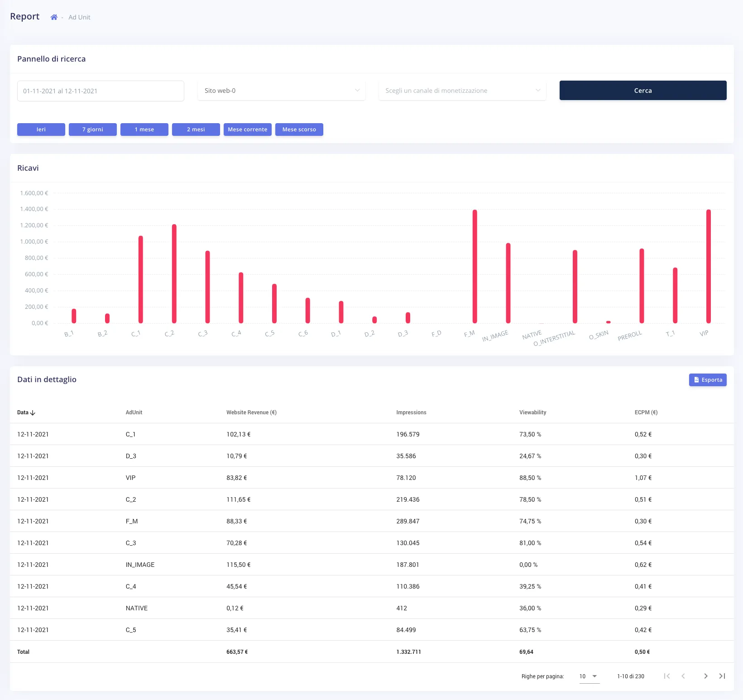Click the PREROLL bar in chart
This screenshot has height=700, width=743.
pos(642,286)
